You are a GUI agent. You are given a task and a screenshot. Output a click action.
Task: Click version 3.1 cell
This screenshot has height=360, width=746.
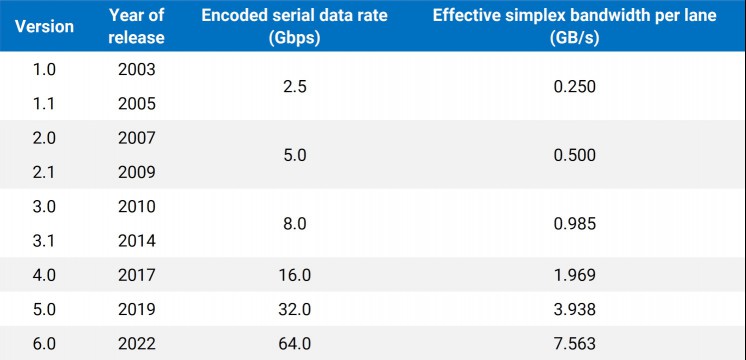(x=44, y=241)
